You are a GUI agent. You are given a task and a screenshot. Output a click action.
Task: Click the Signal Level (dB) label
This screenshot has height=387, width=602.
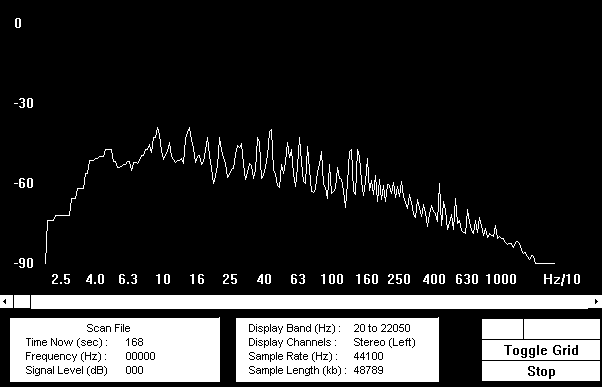pyautogui.click(x=66, y=370)
